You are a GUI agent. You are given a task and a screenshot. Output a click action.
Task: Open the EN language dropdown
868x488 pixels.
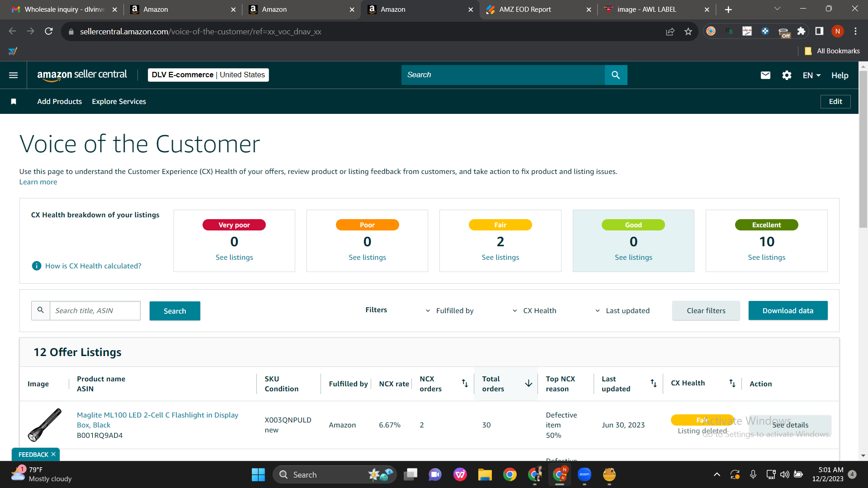coord(811,75)
